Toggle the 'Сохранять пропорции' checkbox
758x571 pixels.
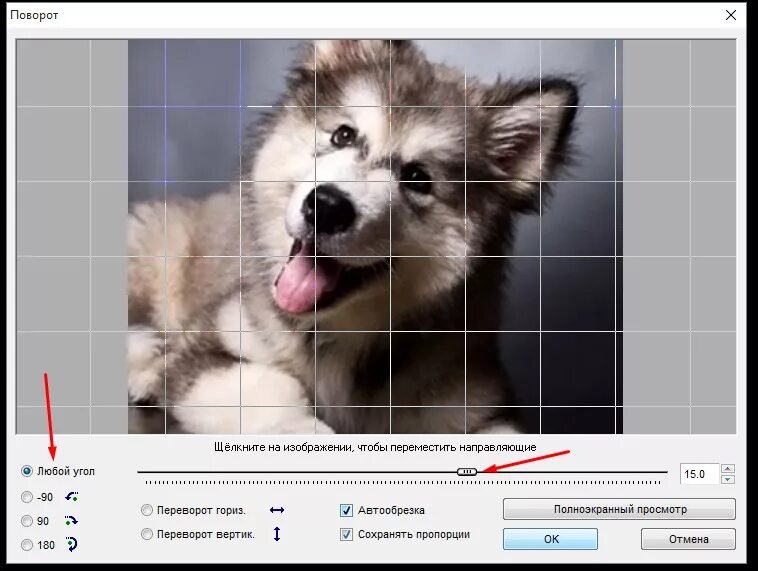point(346,534)
